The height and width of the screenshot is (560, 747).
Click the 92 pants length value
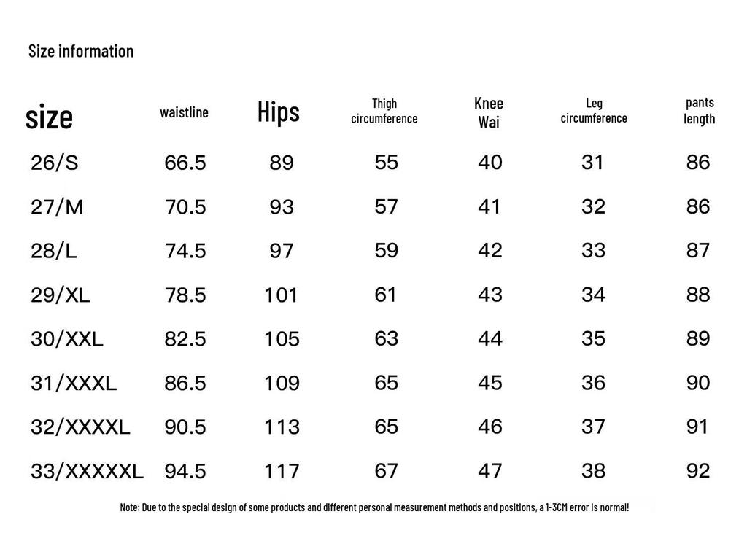pyautogui.click(x=698, y=471)
